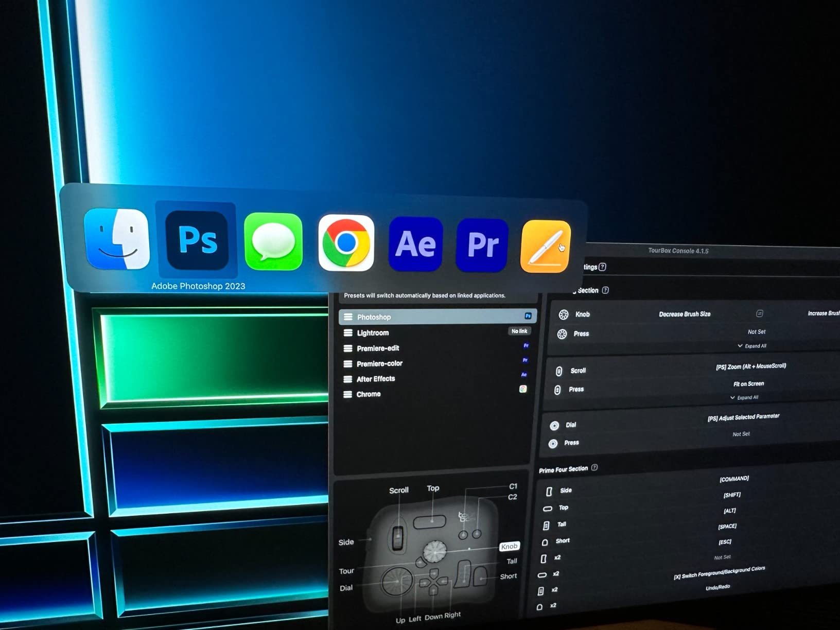Screen dimensions: 840x630
Task: Click the drag handle beside the Photoshop preset
Action: click(x=348, y=317)
